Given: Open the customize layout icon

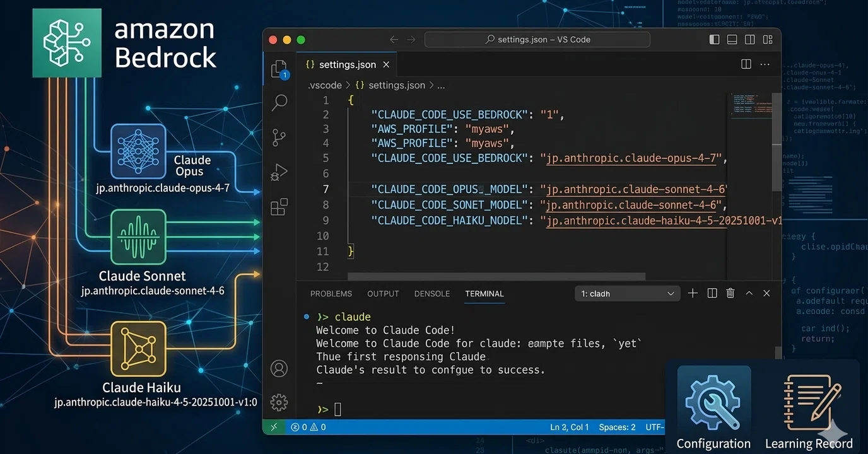Looking at the screenshot, I should click(767, 39).
